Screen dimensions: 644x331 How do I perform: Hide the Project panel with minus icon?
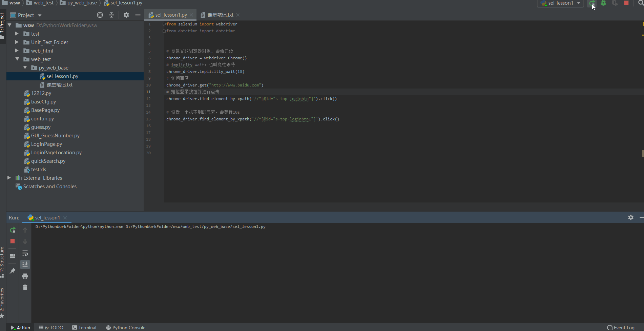click(x=138, y=15)
